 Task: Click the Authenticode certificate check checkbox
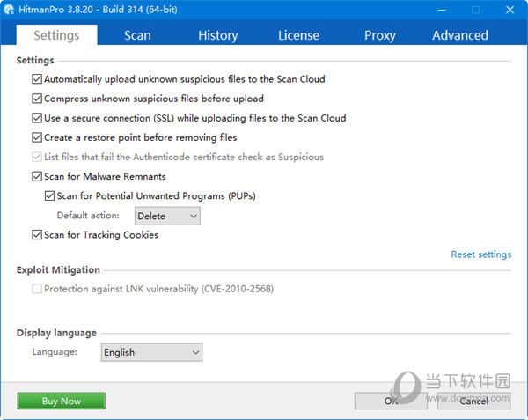[37, 157]
